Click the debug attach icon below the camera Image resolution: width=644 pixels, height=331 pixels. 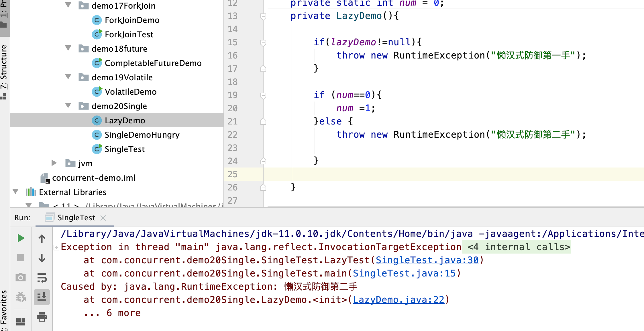coord(21,297)
